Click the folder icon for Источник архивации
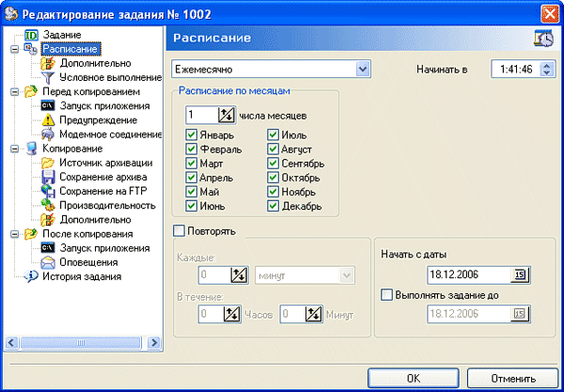 pyautogui.click(x=48, y=163)
